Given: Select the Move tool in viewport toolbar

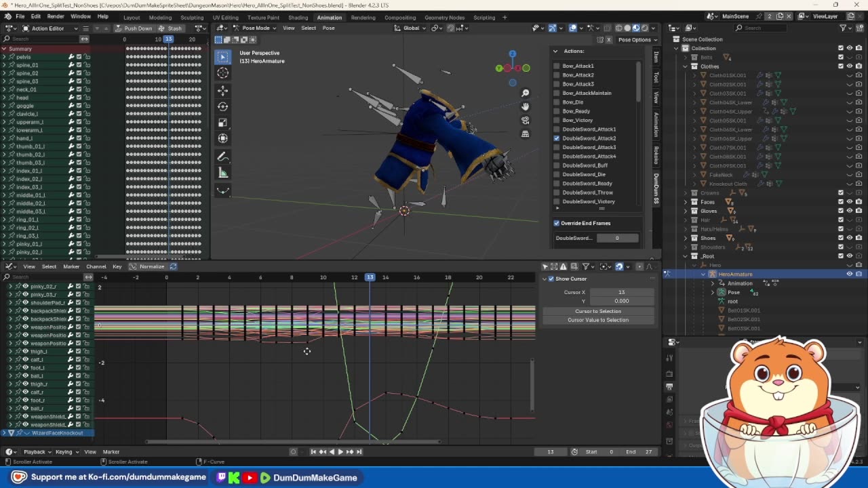Looking at the screenshot, I should pyautogui.click(x=222, y=90).
